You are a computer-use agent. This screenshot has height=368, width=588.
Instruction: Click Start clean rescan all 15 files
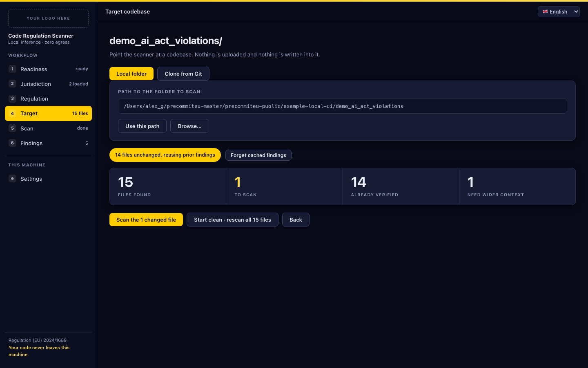tap(232, 220)
